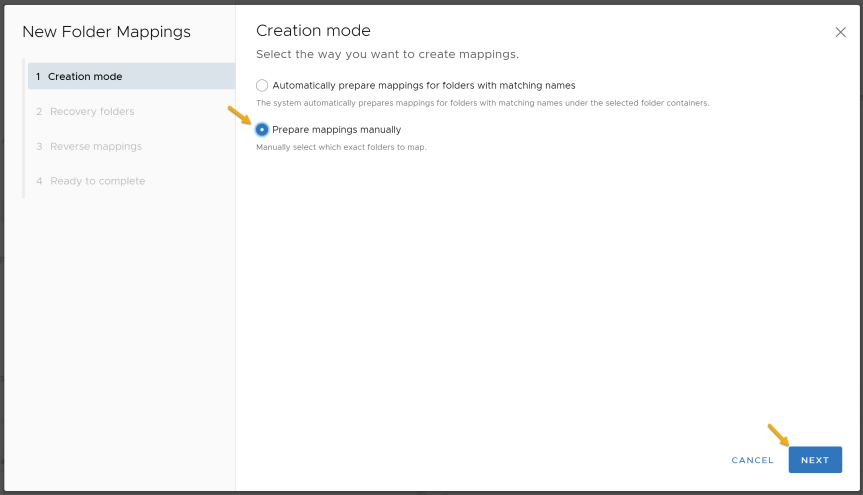Click the vertical wizard steps progress bar
This screenshot has height=495, width=863.
click(x=24, y=128)
